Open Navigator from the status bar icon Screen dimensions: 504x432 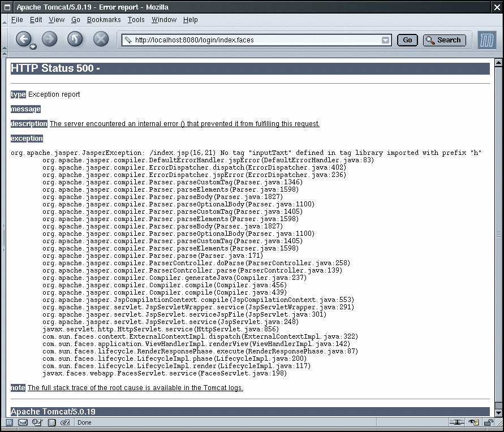(x=9, y=422)
